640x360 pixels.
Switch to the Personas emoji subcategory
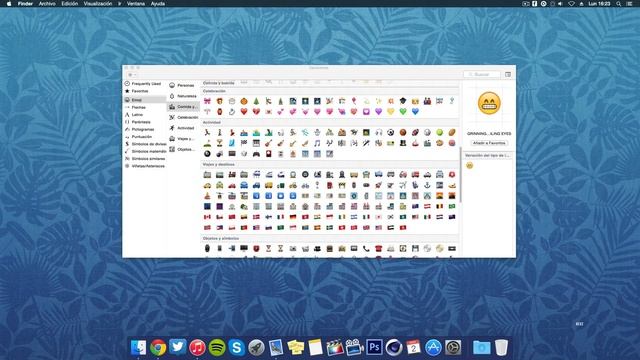183,85
